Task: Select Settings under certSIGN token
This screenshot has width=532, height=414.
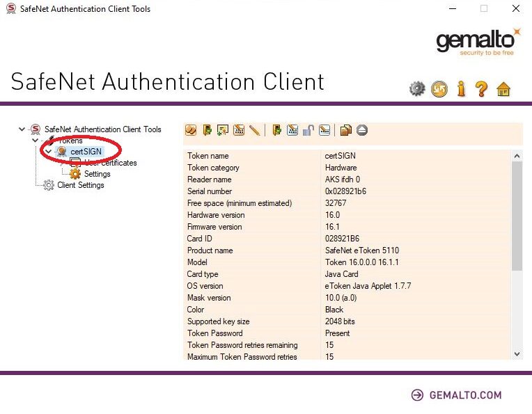Action: (97, 174)
